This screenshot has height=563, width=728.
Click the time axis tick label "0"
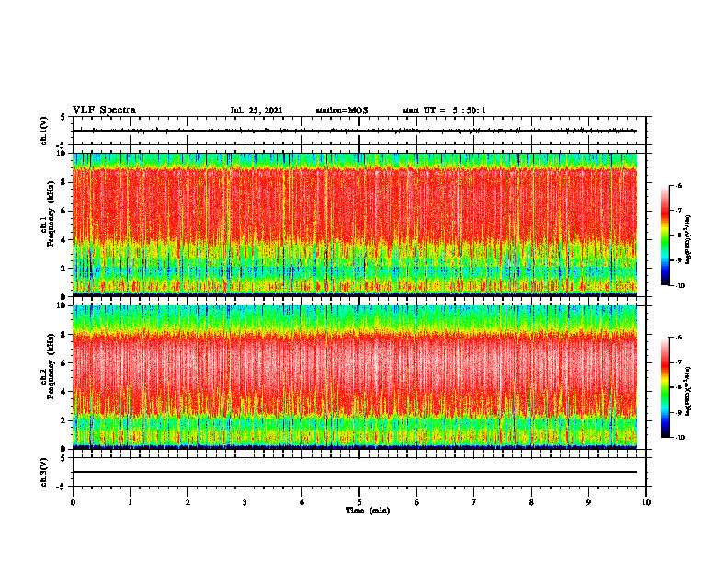coord(73,502)
